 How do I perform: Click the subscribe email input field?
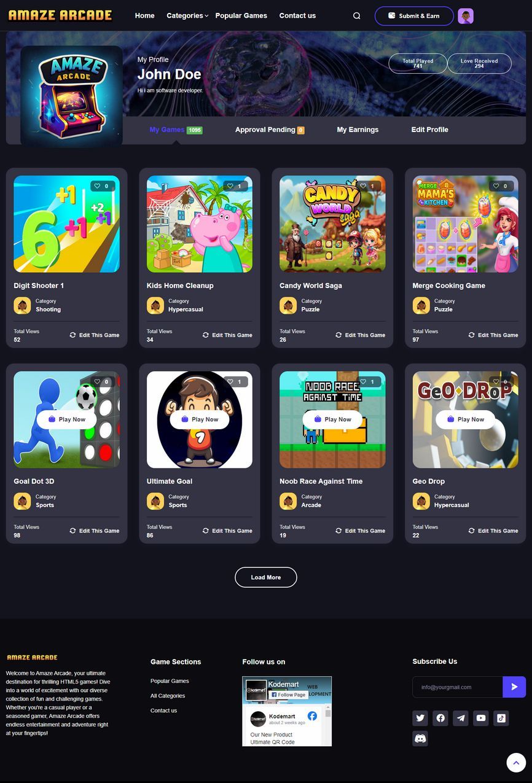[458, 687]
